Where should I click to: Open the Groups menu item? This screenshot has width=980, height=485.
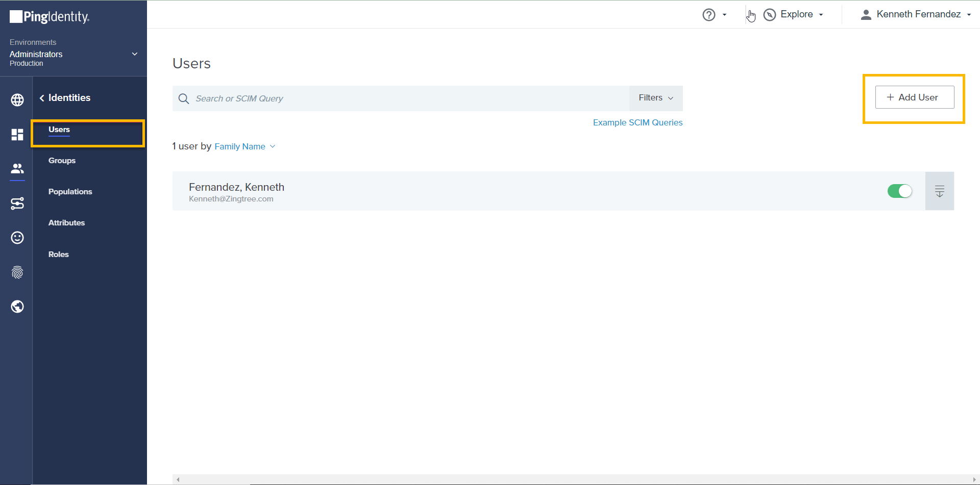[62, 161]
